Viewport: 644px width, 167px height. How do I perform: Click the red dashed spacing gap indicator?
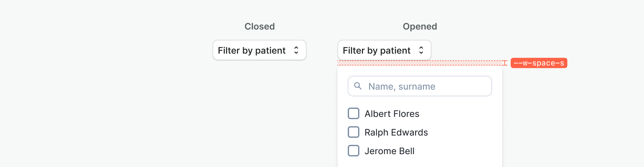(x=419, y=63)
